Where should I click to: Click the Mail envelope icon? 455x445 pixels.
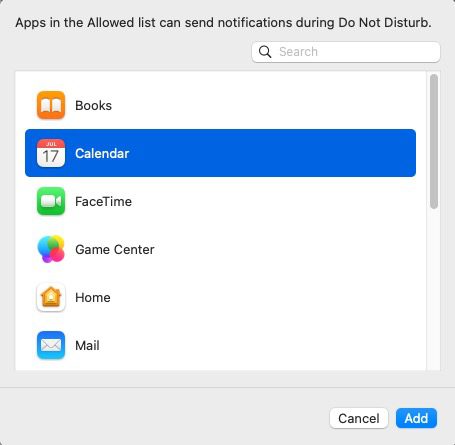point(51,345)
